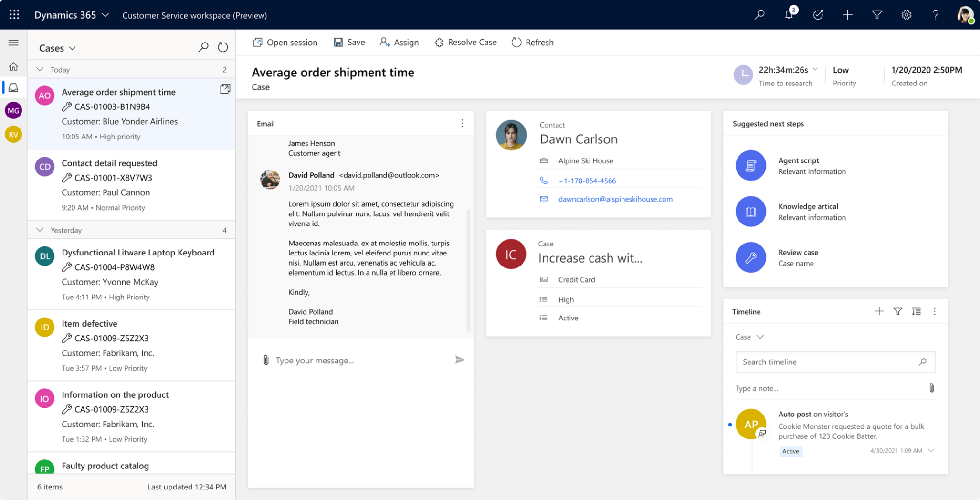Call phone number +1-178-854-4566
The height and width of the screenshot is (500, 980).
(587, 181)
